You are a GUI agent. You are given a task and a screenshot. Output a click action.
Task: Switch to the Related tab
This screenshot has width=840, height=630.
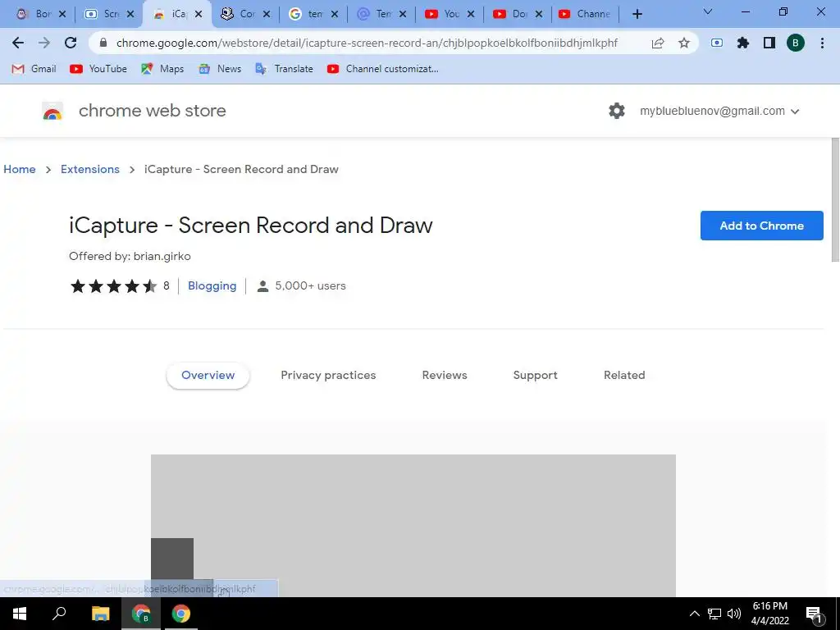(624, 375)
